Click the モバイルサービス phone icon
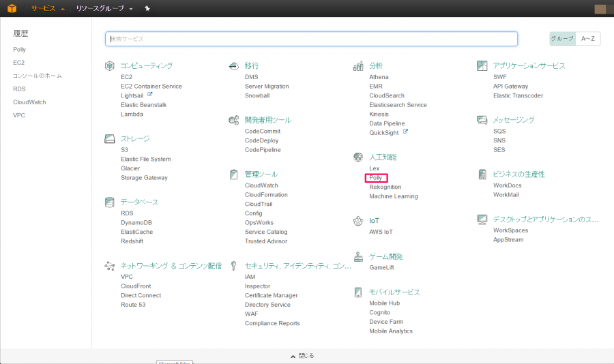The height and width of the screenshot is (364, 614). tap(358, 292)
